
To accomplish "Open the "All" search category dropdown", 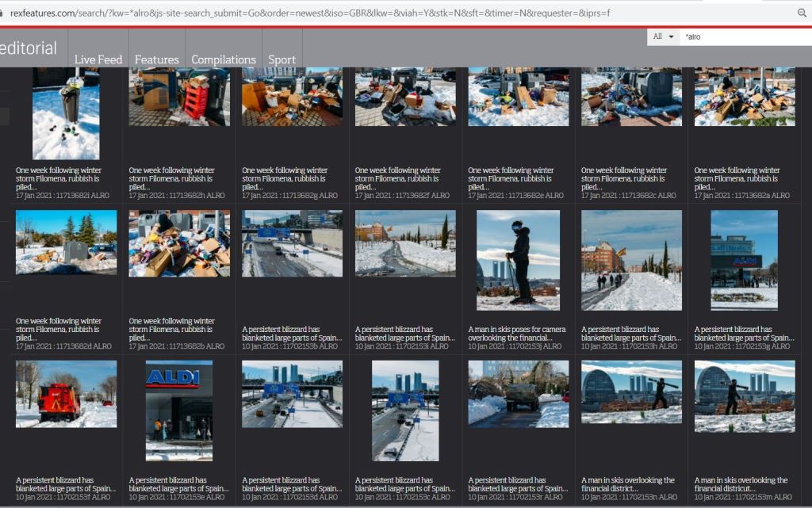I will point(663,36).
